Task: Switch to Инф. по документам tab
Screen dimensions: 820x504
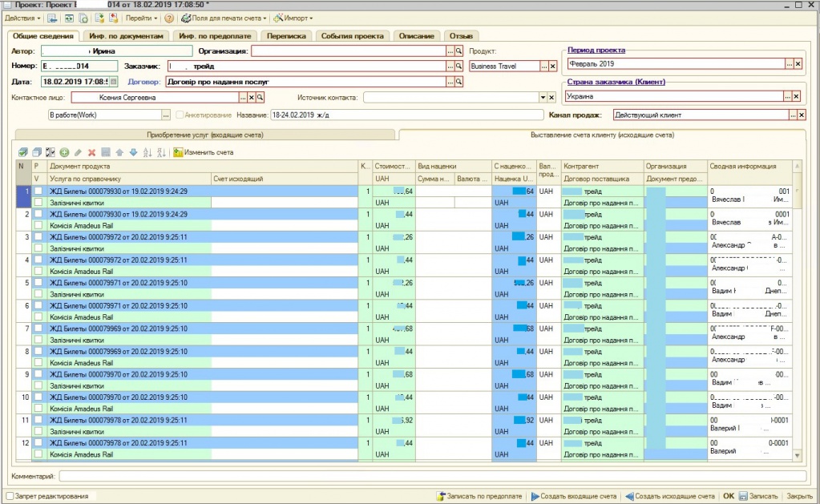Action: coord(126,36)
